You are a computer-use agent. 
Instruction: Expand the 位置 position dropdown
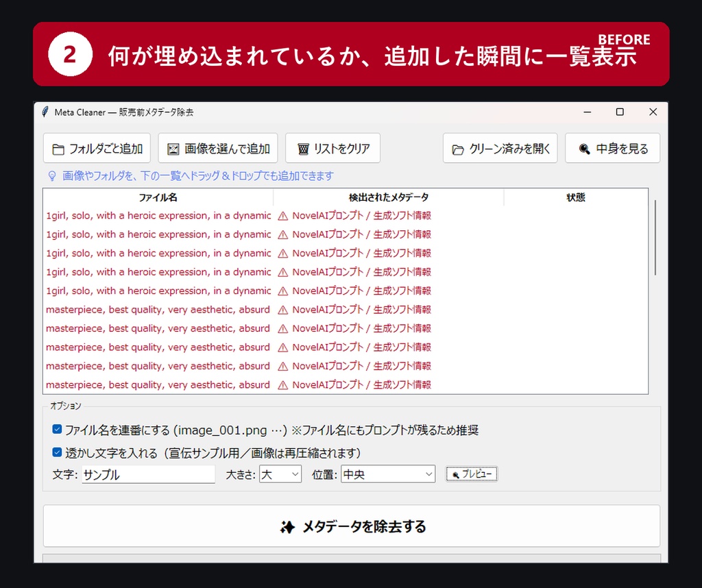click(x=388, y=474)
